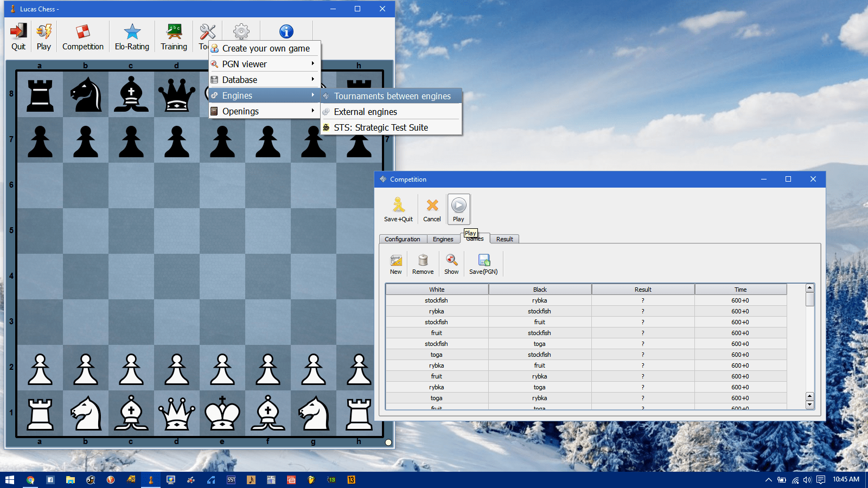Click Save+Quit in the Competition window
Screen dimensions: 868x488
(398, 209)
